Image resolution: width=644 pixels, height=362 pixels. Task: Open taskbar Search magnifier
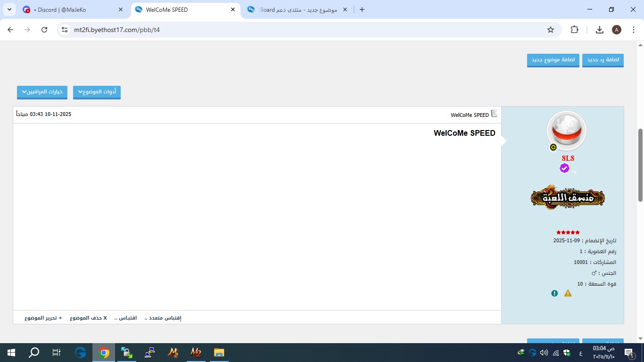34,353
